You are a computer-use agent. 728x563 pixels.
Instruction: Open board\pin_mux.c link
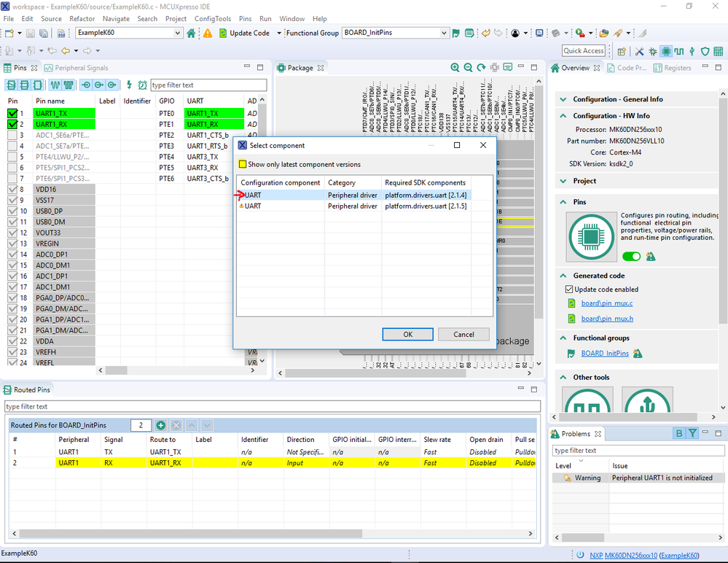[607, 303]
